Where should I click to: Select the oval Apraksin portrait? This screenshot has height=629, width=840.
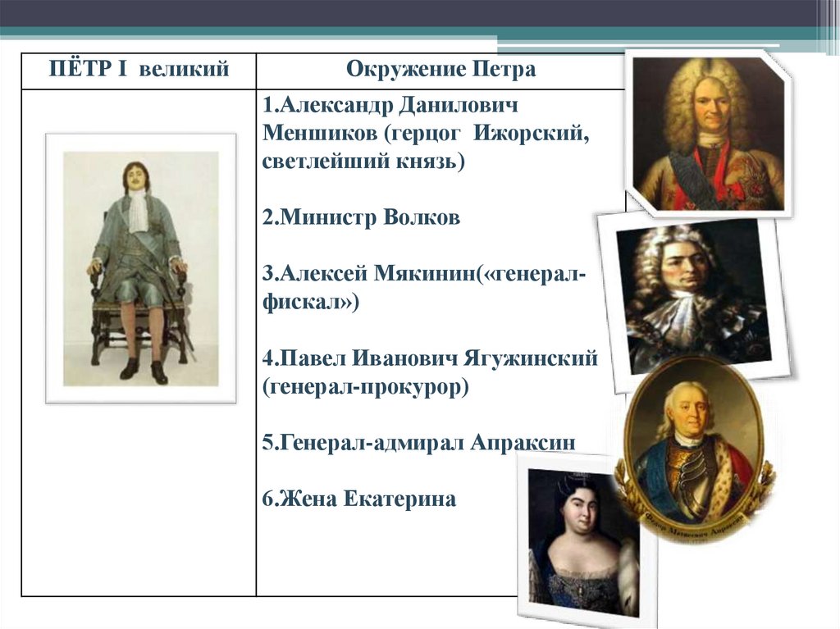(696, 449)
